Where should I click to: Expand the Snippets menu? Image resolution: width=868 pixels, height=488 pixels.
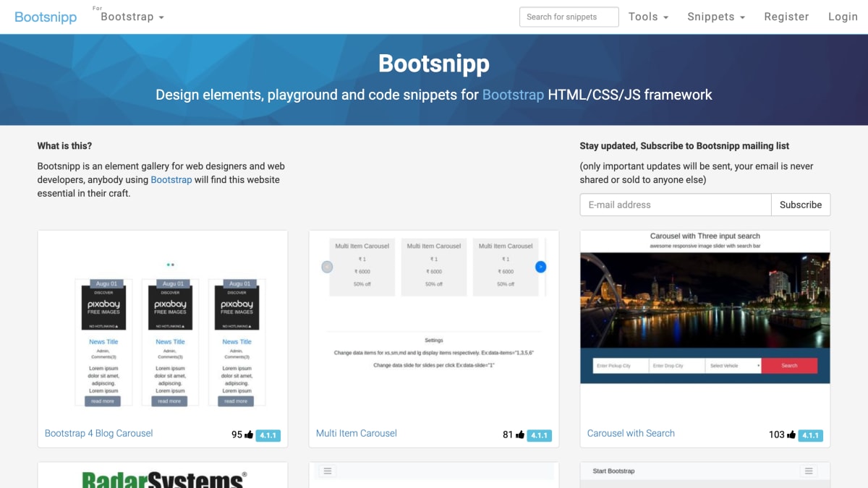716,17
